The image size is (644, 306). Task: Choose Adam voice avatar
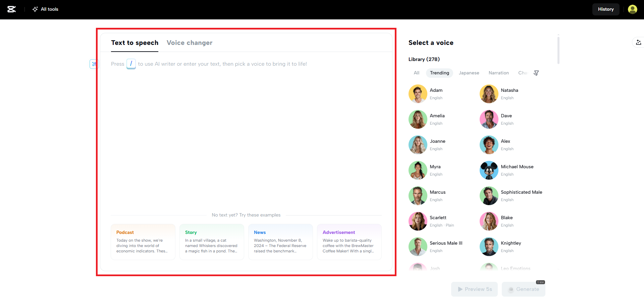[x=418, y=94]
